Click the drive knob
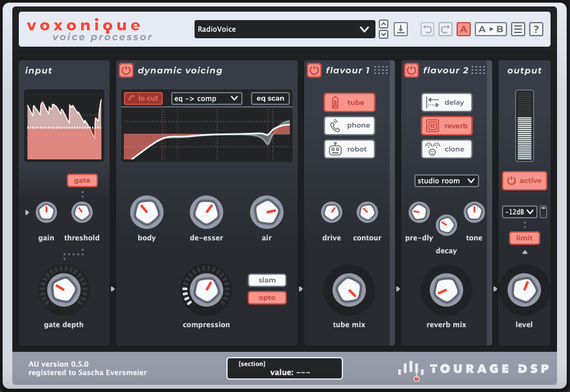 (x=331, y=212)
